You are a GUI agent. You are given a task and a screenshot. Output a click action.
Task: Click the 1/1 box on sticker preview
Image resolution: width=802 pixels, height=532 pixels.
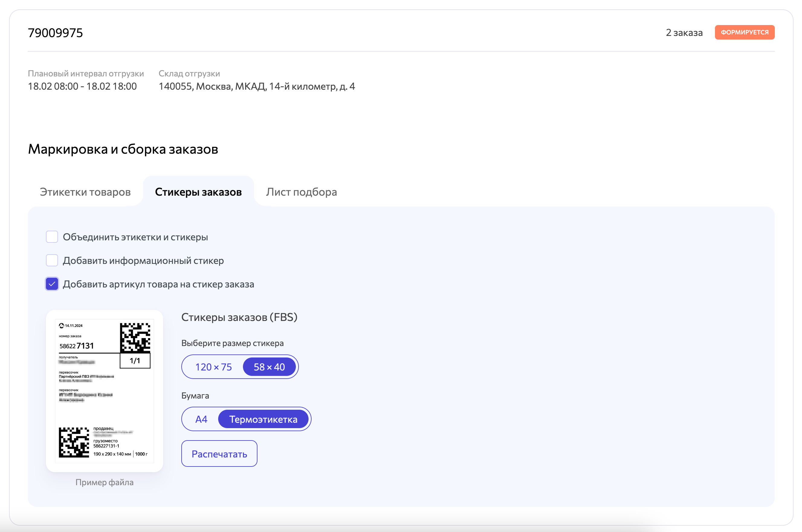pos(135,361)
